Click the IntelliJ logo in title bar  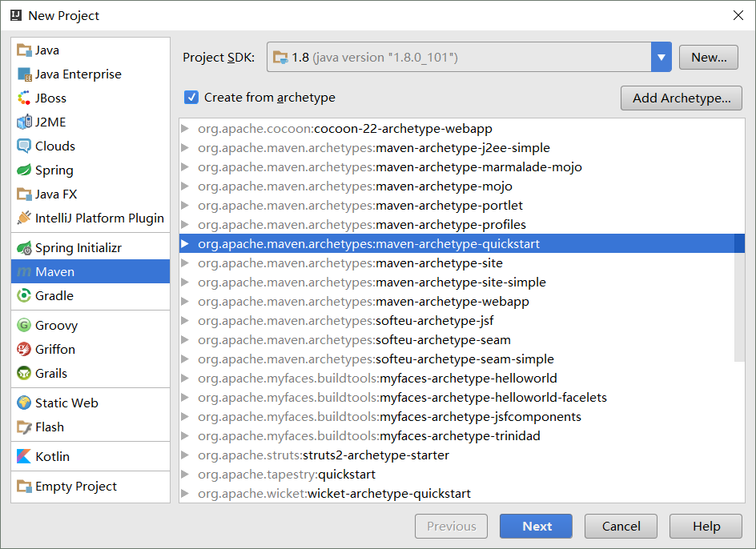point(16,15)
